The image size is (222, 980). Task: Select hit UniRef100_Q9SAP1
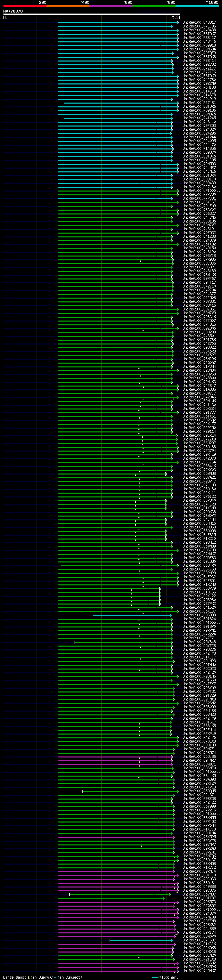point(199,267)
